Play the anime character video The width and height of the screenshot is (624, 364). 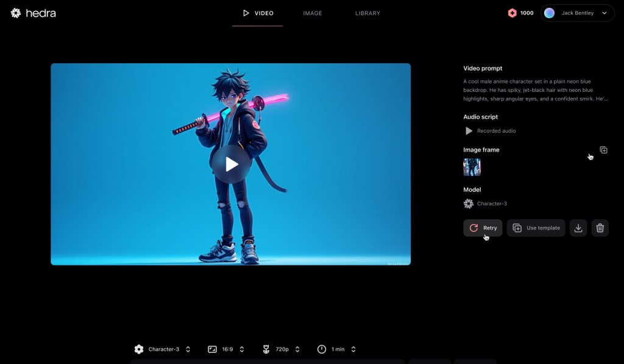(x=231, y=164)
